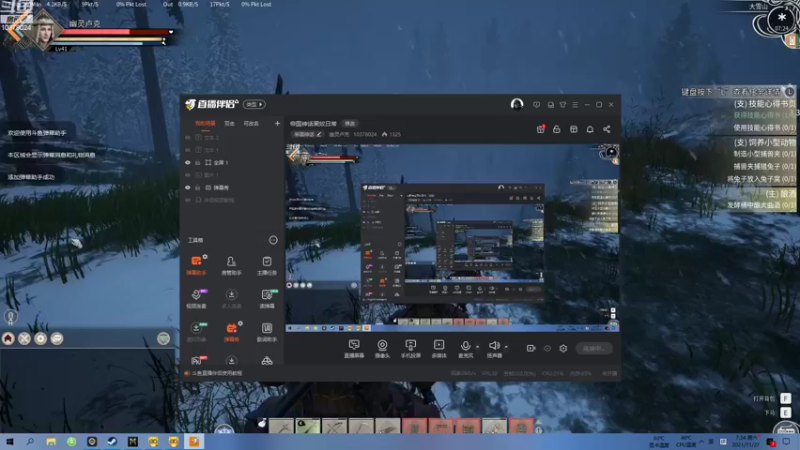Open the streamer tasks tool (主播任务)
This screenshot has width=800, height=450.
(x=267, y=265)
